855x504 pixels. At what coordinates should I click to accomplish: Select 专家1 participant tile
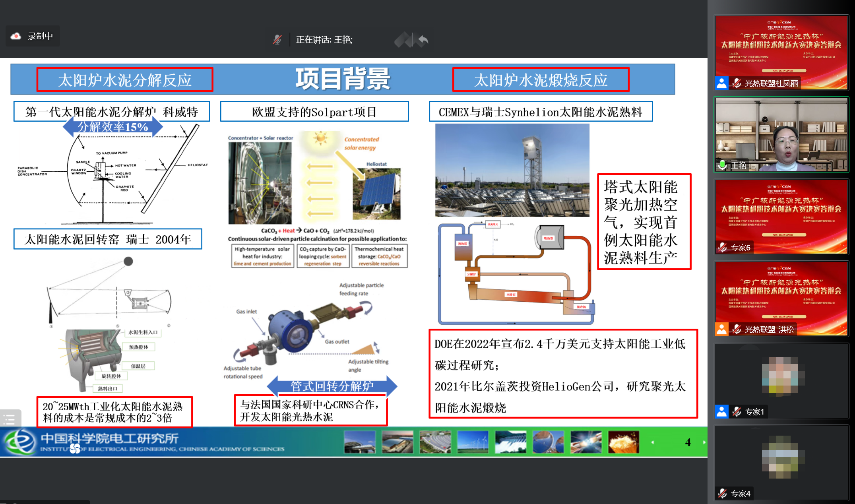781,381
